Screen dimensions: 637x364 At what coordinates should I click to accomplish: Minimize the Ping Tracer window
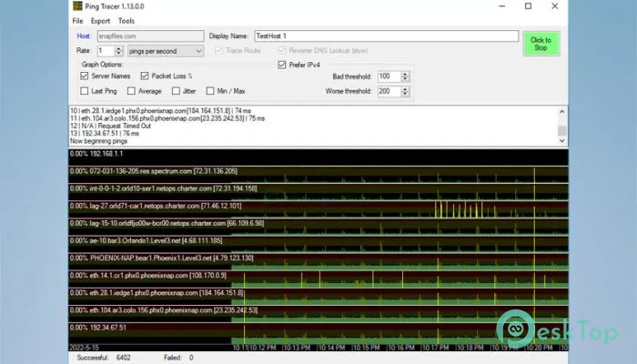[502, 6]
